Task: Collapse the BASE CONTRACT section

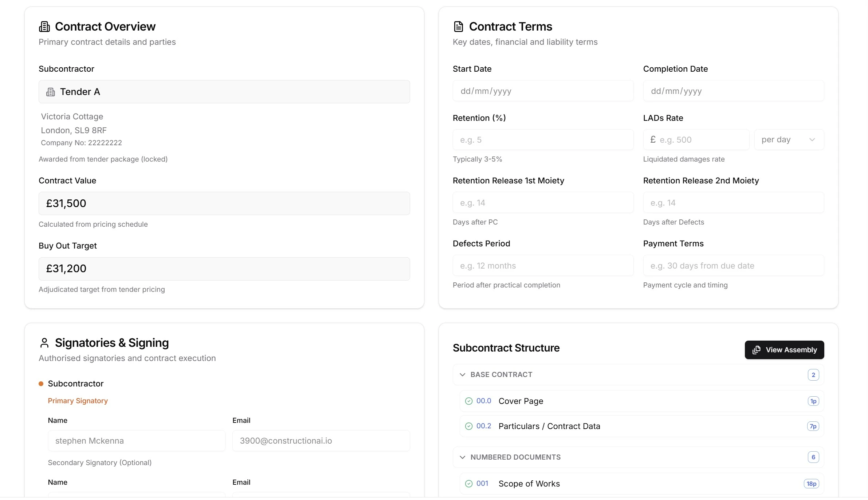Action: tap(462, 375)
